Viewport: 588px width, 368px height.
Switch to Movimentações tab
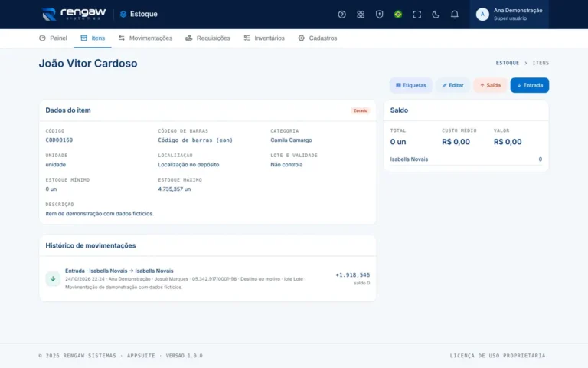coord(145,38)
